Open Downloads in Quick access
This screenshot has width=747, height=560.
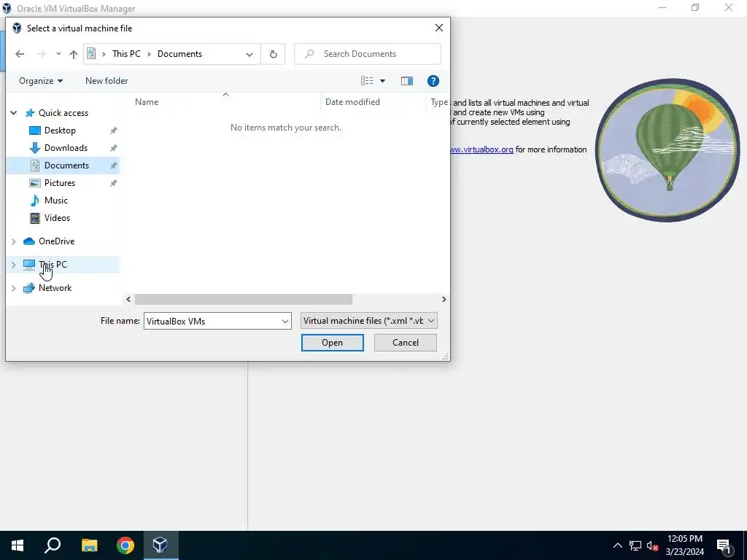(66, 148)
